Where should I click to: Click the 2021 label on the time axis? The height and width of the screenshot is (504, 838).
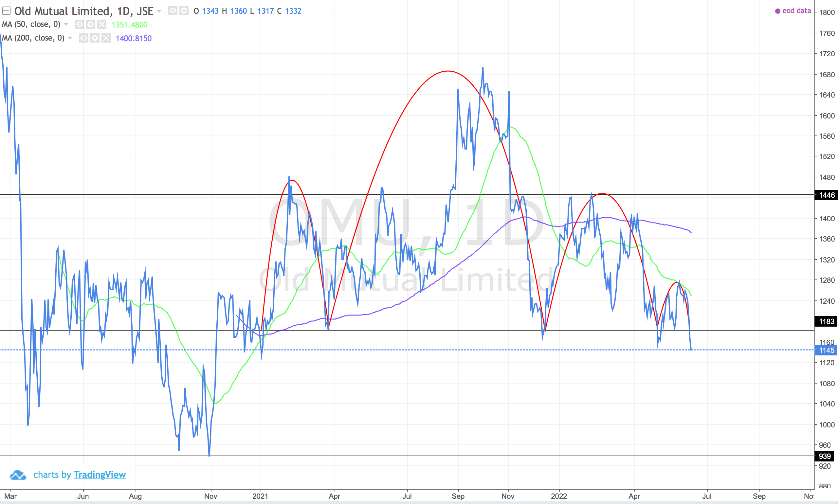[260, 496]
